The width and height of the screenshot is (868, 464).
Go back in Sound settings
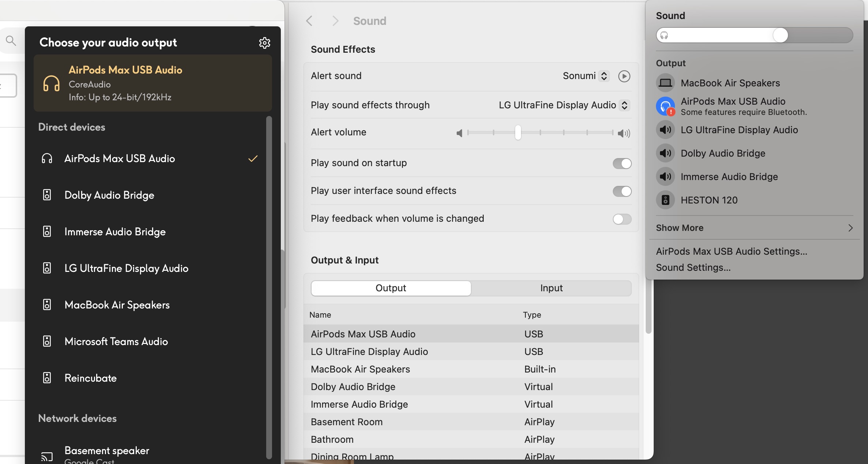coord(309,21)
